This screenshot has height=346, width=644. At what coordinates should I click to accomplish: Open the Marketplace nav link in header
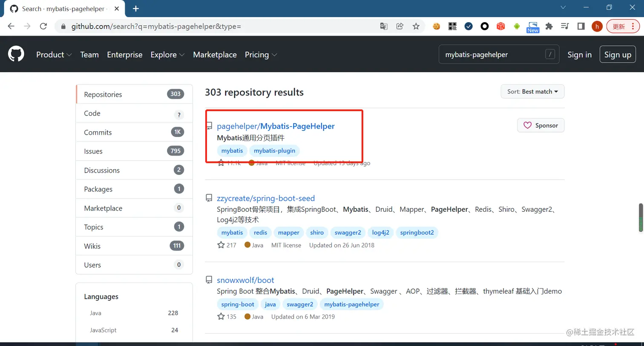coord(215,55)
